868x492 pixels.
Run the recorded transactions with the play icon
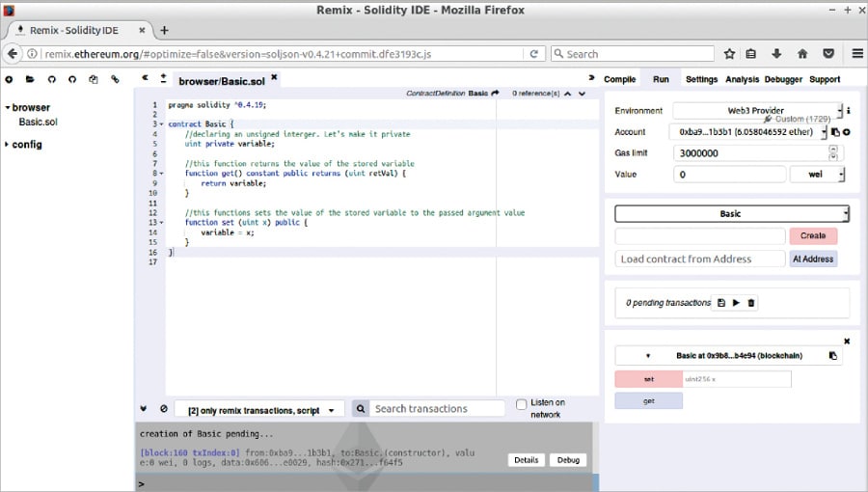(x=736, y=303)
